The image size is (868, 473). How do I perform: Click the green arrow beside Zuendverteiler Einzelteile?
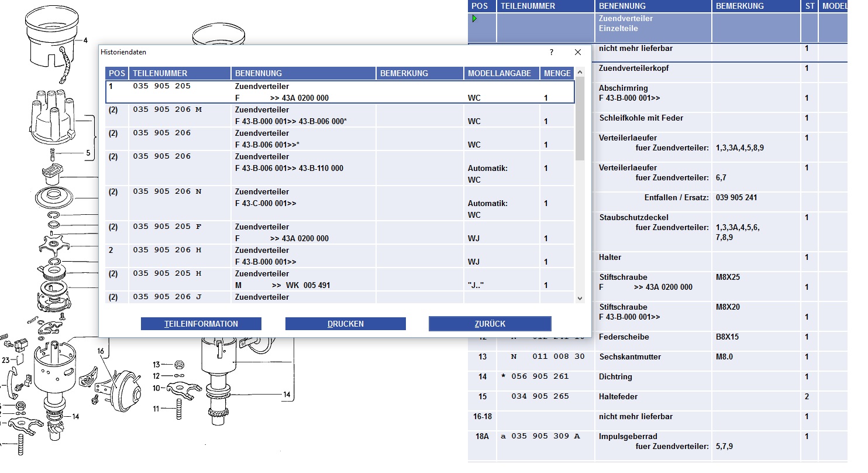click(474, 19)
